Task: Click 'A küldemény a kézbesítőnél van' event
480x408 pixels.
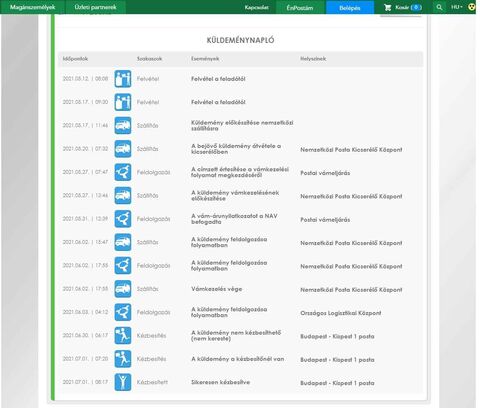Action: pos(238,359)
